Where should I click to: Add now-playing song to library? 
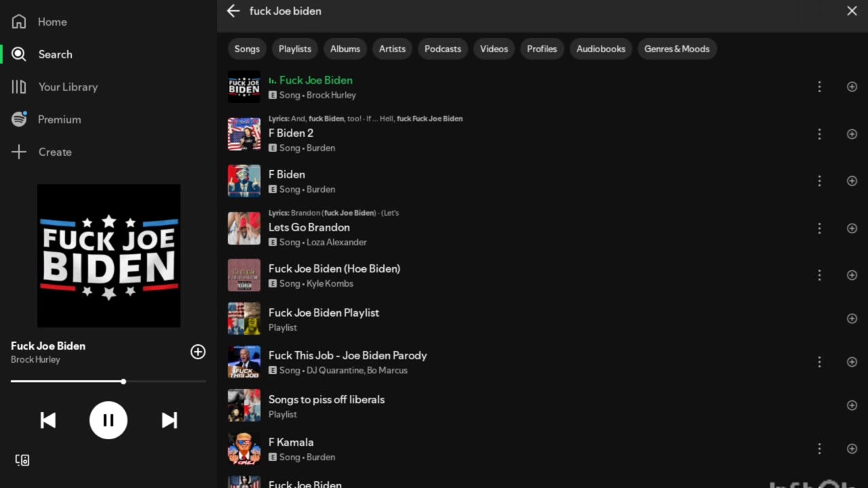pos(198,352)
